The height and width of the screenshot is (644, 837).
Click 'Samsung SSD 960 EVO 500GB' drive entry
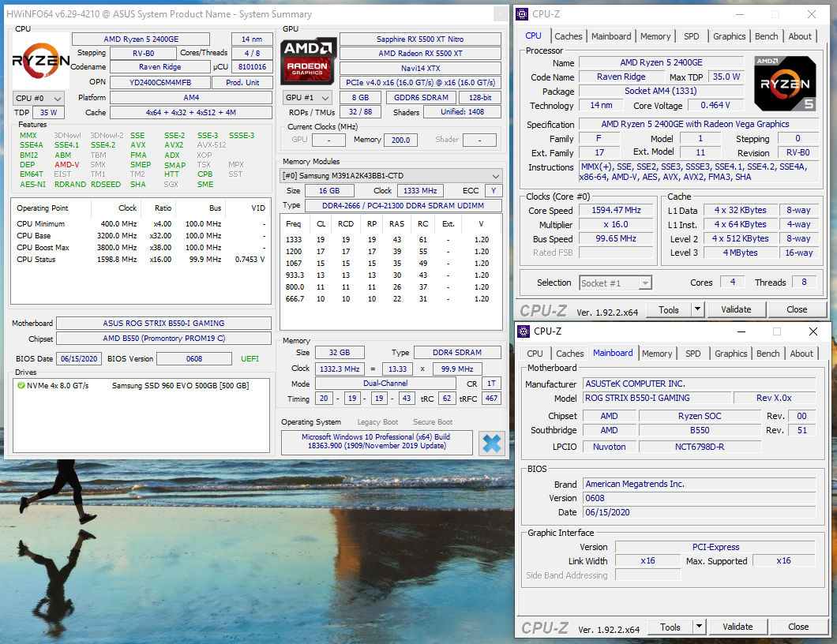[180, 385]
